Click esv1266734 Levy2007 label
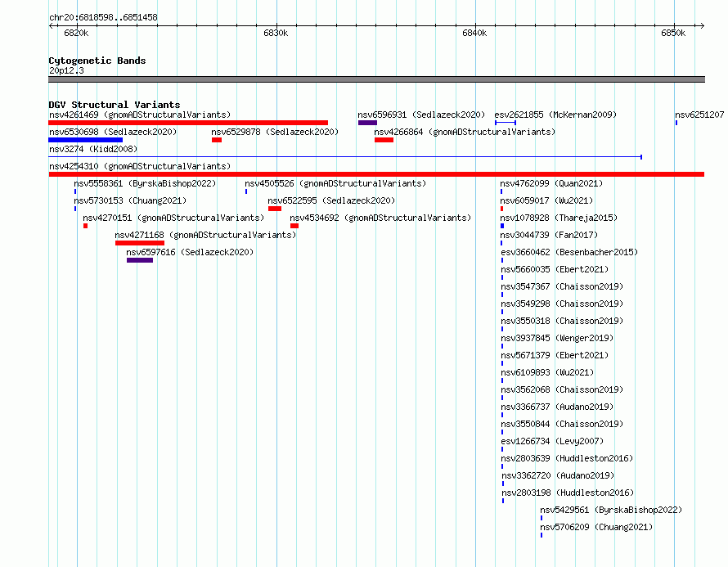 [x=552, y=441]
